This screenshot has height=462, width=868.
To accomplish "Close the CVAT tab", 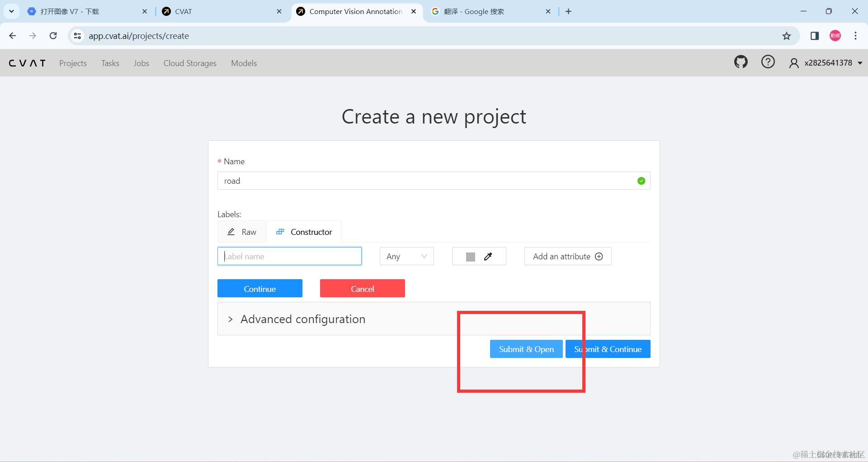I will coord(279,11).
